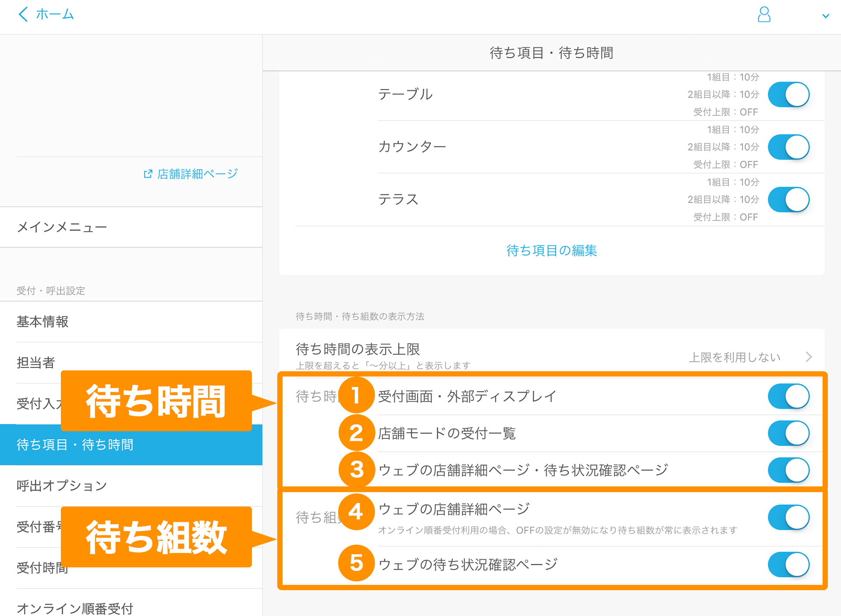
Task: Click the カウンター item name
Action: (x=412, y=147)
